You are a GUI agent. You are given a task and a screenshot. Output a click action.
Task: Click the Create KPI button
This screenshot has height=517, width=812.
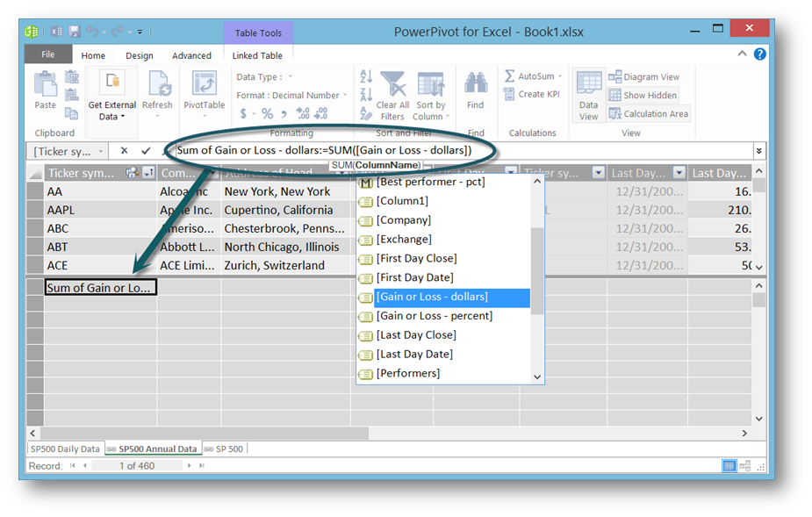click(532, 94)
